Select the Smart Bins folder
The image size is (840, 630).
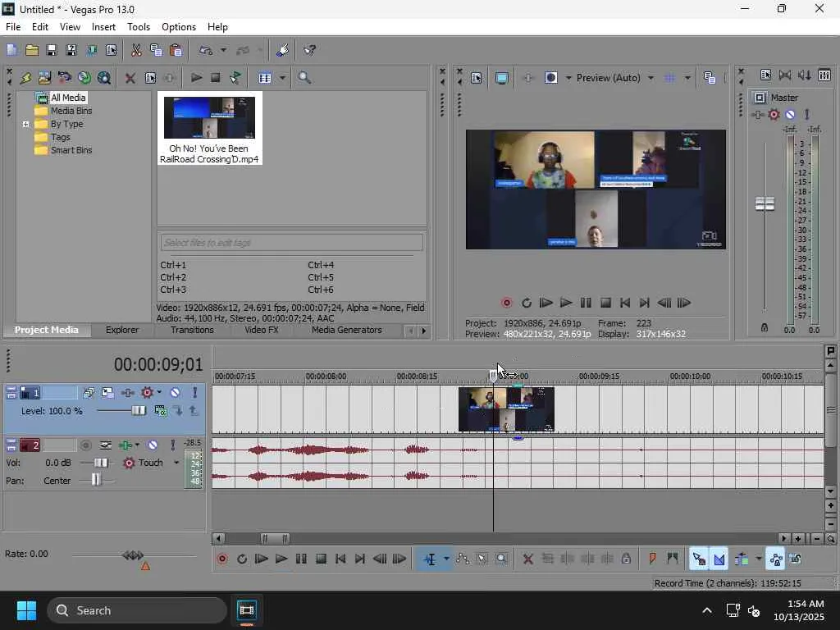pyautogui.click(x=71, y=150)
